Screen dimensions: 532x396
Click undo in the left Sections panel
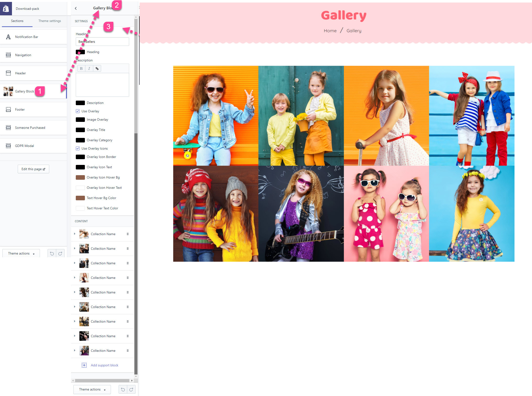52,253
